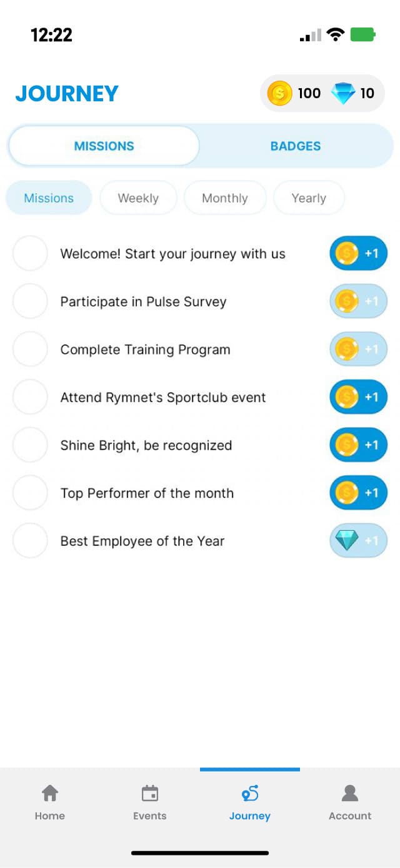Viewport: 400px width, 868px height.
Task: Open the Shine Bright, be recognized mission
Action: coord(146,445)
